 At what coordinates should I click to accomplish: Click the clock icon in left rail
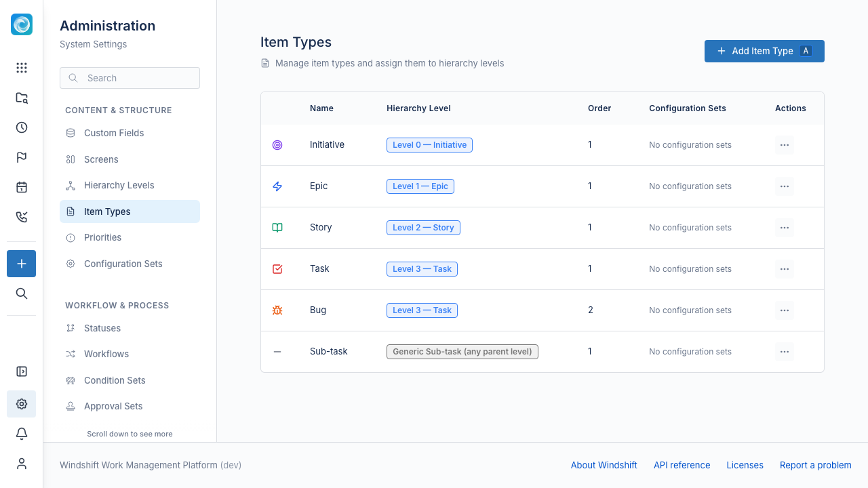(x=22, y=127)
